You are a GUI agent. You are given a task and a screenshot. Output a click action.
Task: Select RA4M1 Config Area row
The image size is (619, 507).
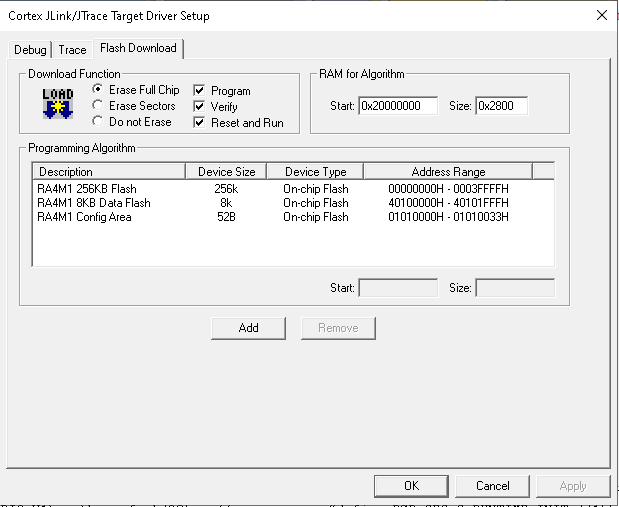pos(293,217)
